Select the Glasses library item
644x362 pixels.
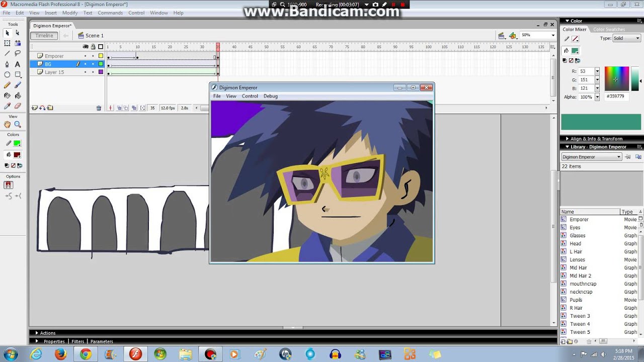pyautogui.click(x=578, y=235)
